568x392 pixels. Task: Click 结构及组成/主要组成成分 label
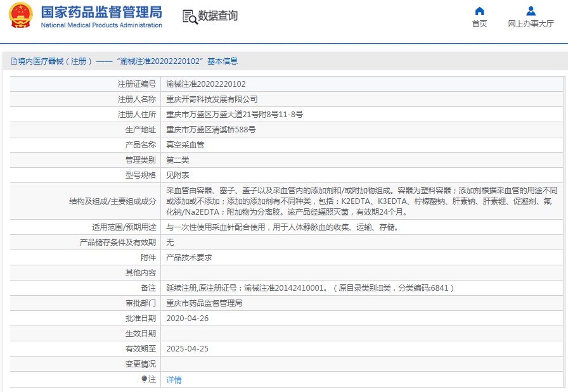click(x=113, y=201)
